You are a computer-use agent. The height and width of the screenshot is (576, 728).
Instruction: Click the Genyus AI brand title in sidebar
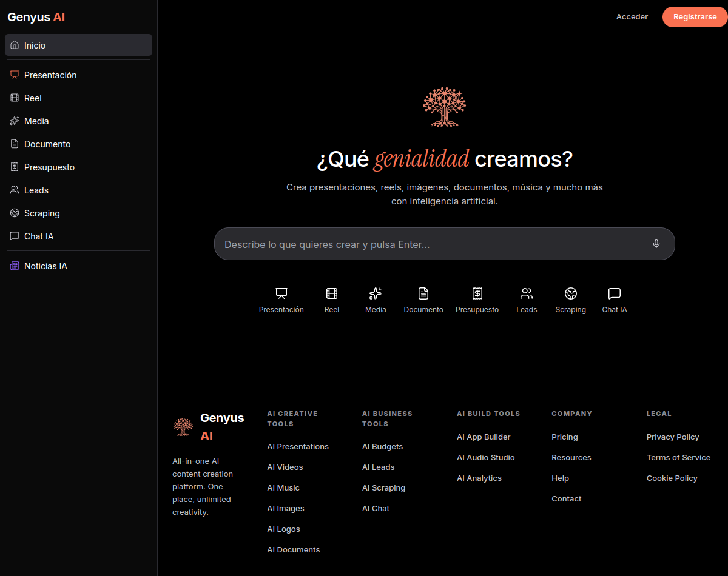click(x=36, y=17)
